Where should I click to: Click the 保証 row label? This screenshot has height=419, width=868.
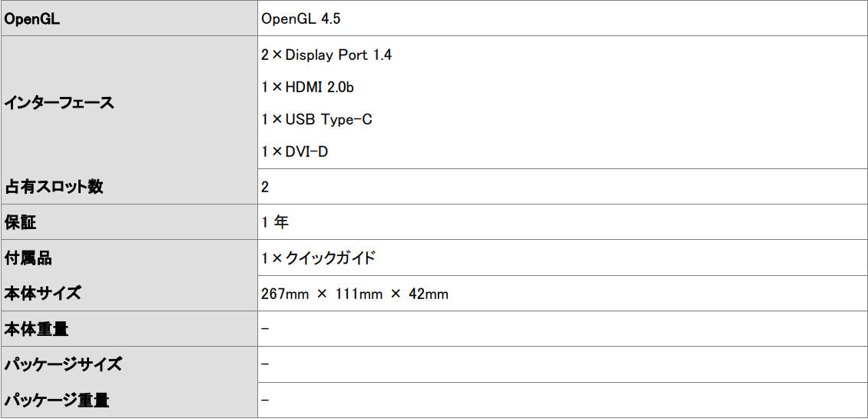pos(21,223)
